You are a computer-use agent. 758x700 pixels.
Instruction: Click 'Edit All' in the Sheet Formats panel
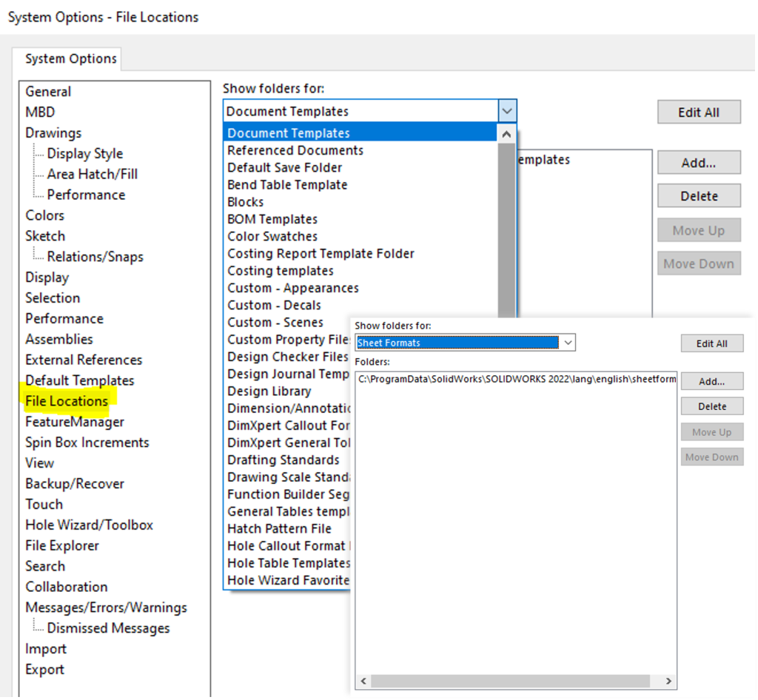click(711, 344)
